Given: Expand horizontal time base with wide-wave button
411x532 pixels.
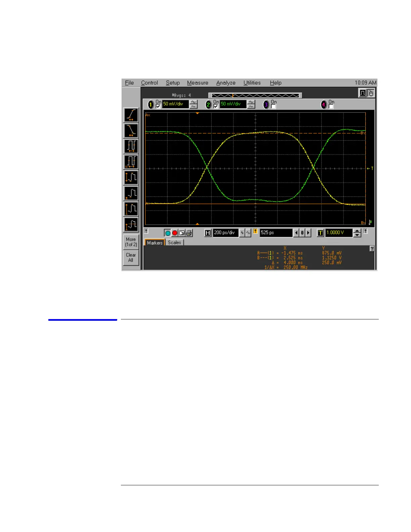Looking at the screenshot, I should click(248, 233).
